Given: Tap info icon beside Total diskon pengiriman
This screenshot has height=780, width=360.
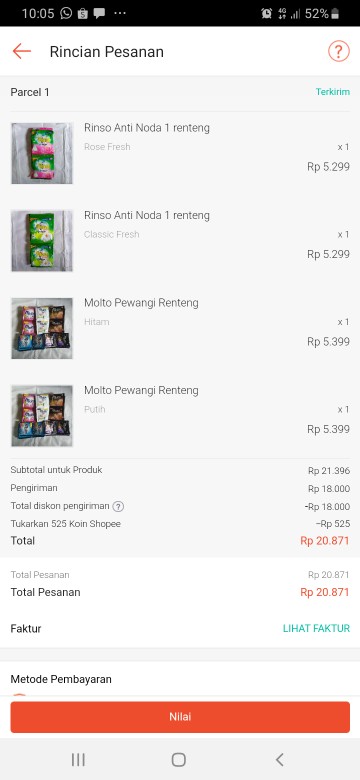Looking at the screenshot, I should click(x=118, y=506).
